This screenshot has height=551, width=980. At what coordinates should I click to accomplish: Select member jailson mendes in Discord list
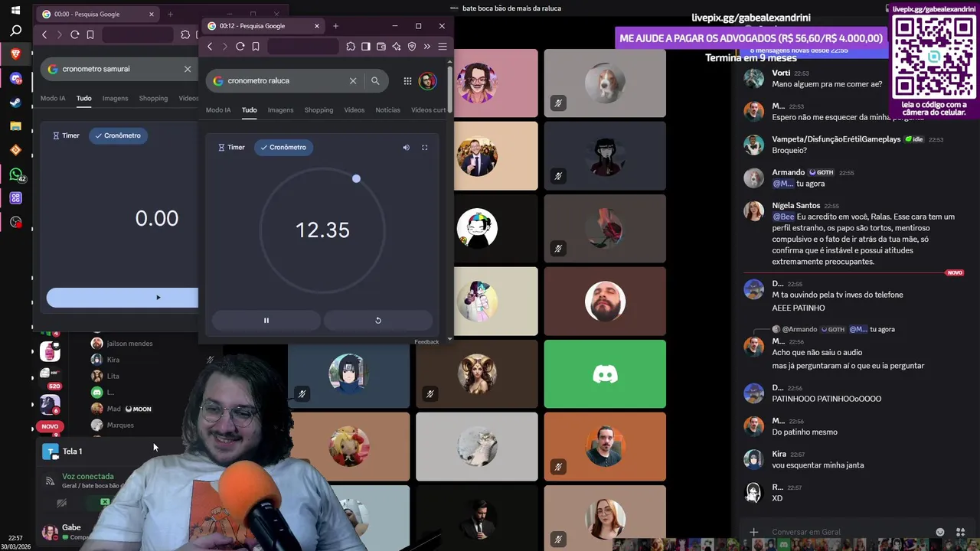(x=122, y=344)
